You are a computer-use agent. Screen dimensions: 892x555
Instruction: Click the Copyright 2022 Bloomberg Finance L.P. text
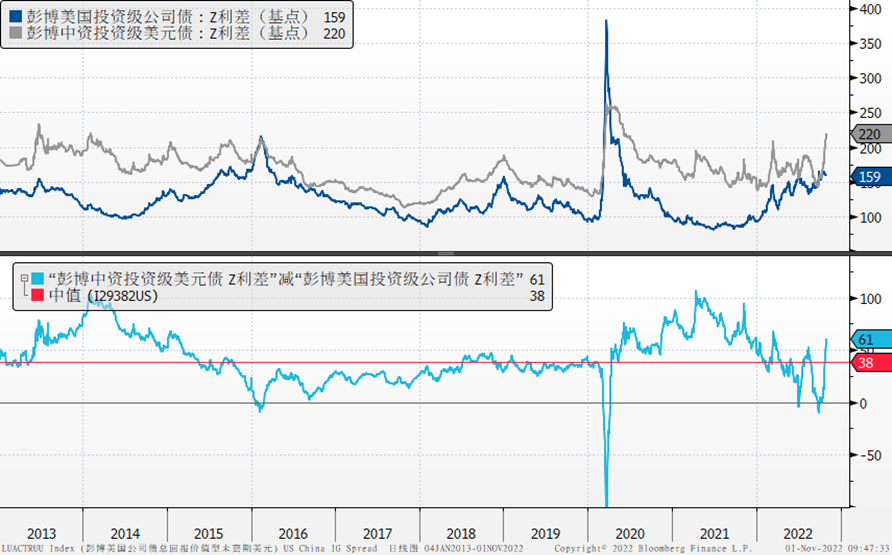[653, 549]
